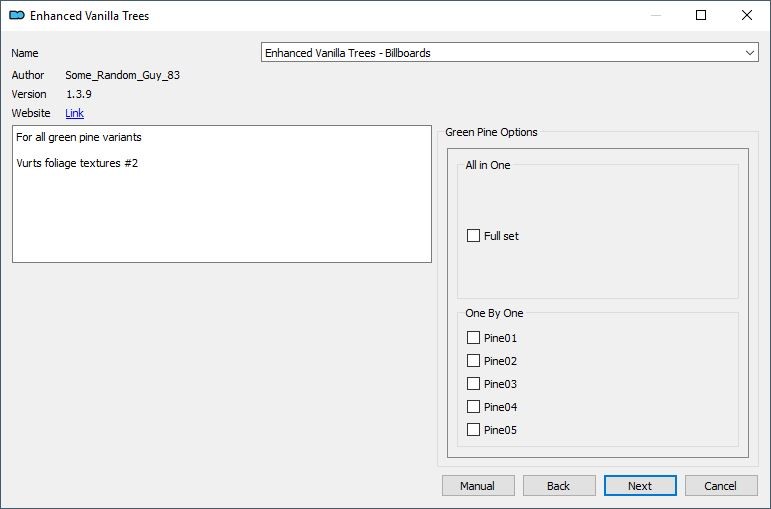
Task: Proceed with the Next button
Action: pos(640,486)
